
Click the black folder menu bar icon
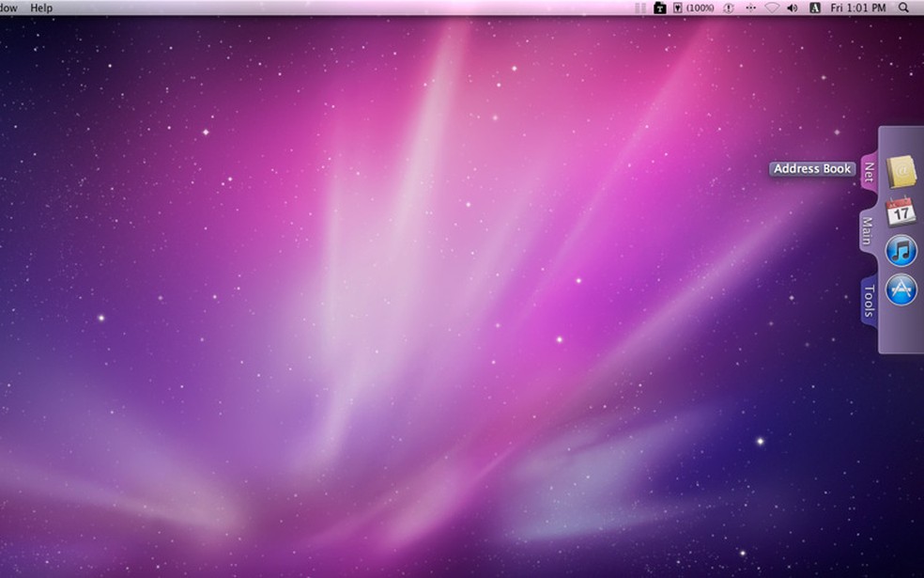pyautogui.click(x=660, y=8)
